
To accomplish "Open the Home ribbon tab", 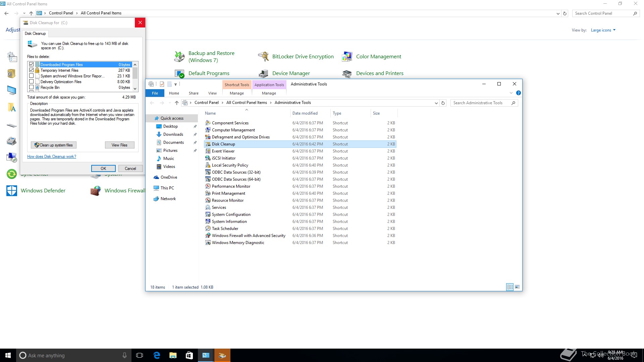I will click(x=174, y=93).
